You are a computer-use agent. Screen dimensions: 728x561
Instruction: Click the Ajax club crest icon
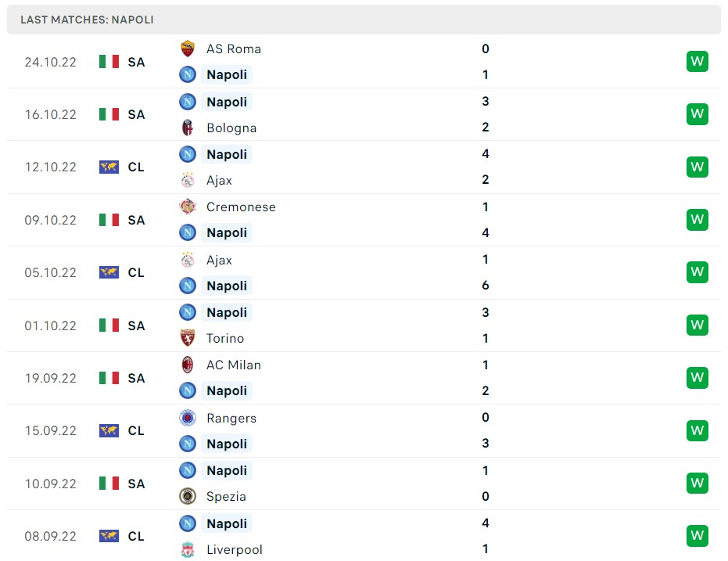pos(187,180)
